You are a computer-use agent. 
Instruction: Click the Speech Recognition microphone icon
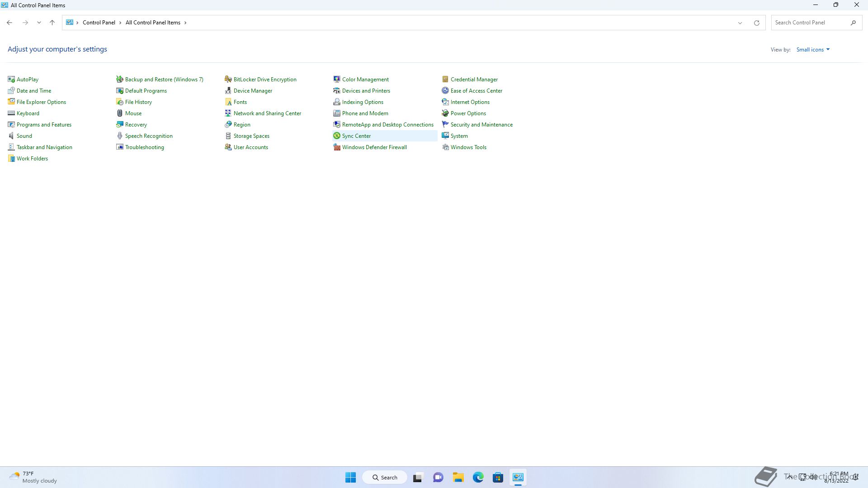coord(120,136)
